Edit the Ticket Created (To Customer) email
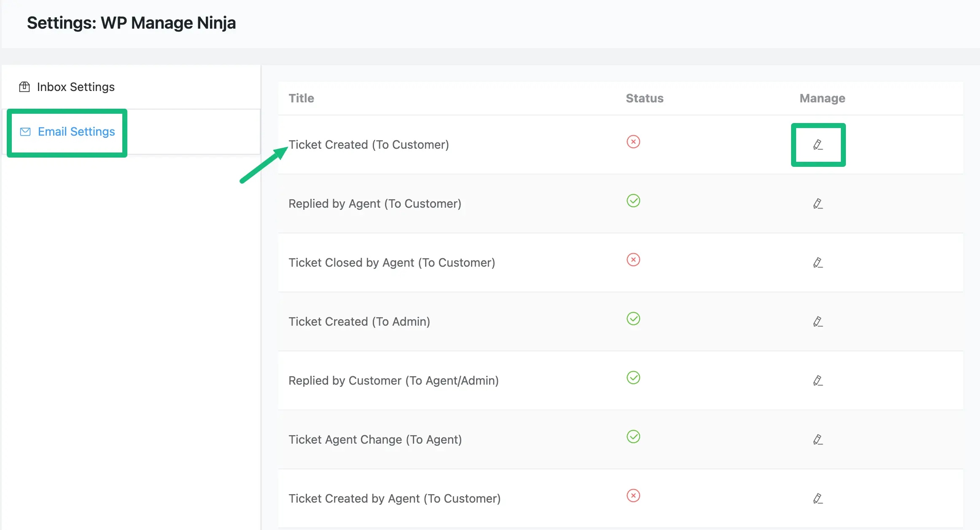Viewport: 980px width, 530px height. (x=818, y=145)
